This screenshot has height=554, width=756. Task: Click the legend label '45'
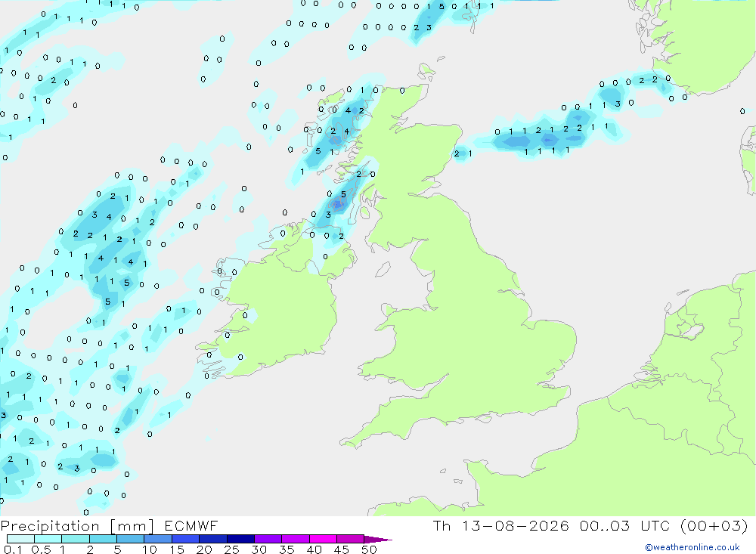pos(342,549)
